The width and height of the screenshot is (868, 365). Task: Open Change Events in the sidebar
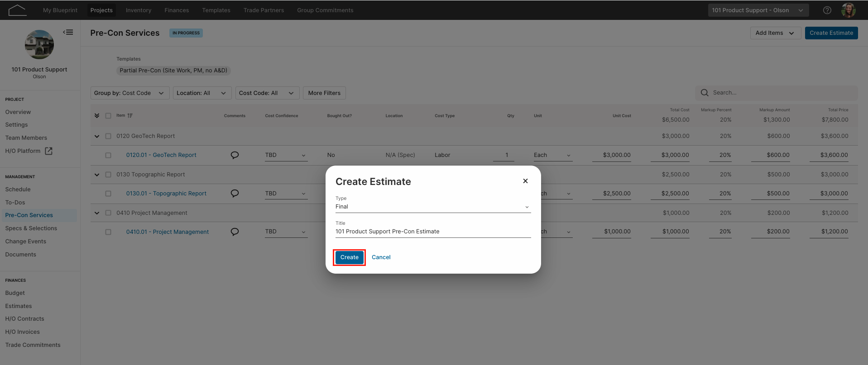26,242
